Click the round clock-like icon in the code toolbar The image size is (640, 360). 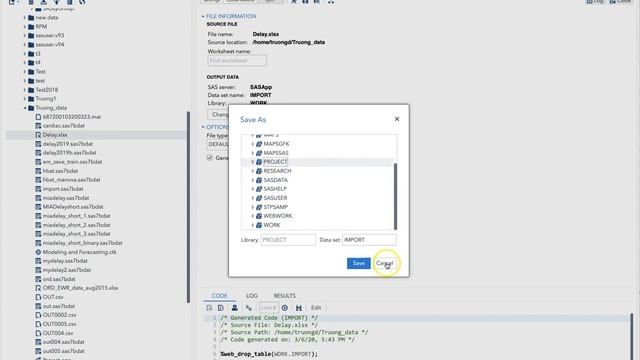[x=285, y=308]
